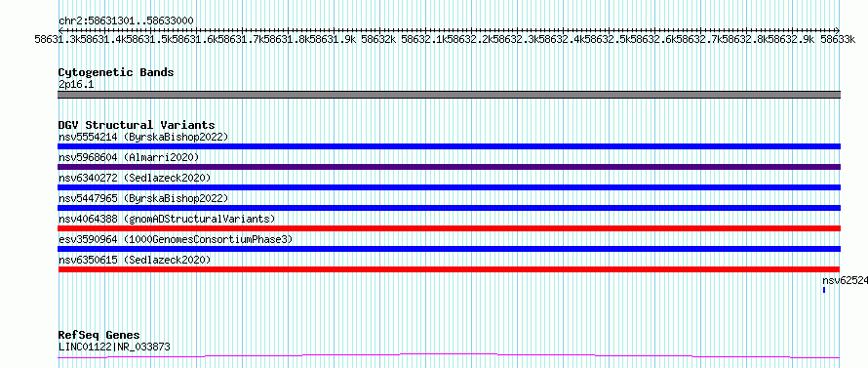Viewport: 868px width, 368px height.
Task: Open the LINC01122|NR_033873 gene label
Action: 114,347
